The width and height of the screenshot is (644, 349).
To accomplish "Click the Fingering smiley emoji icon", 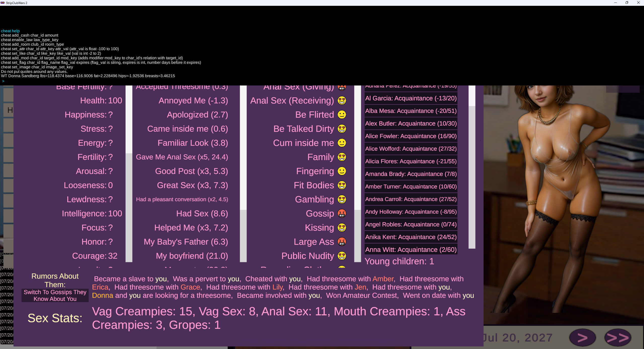I will [x=342, y=171].
